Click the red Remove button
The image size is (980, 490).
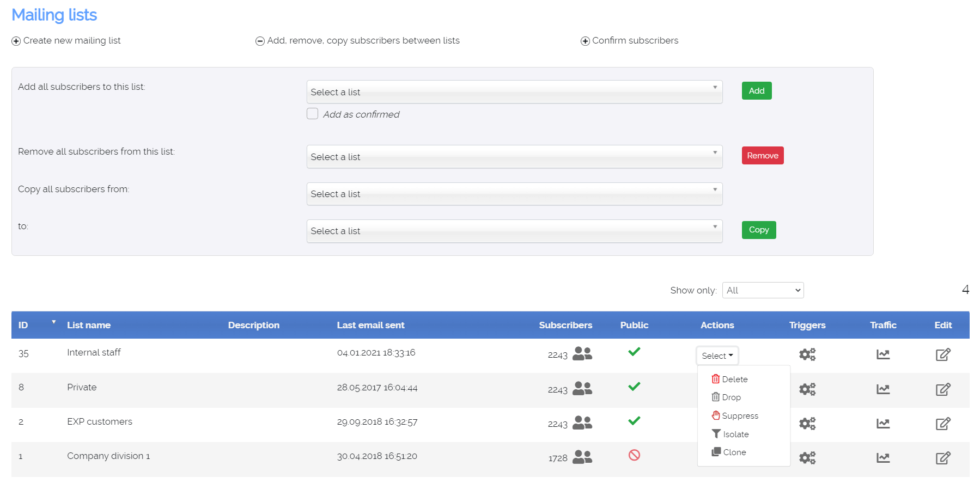[x=762, y=156]
